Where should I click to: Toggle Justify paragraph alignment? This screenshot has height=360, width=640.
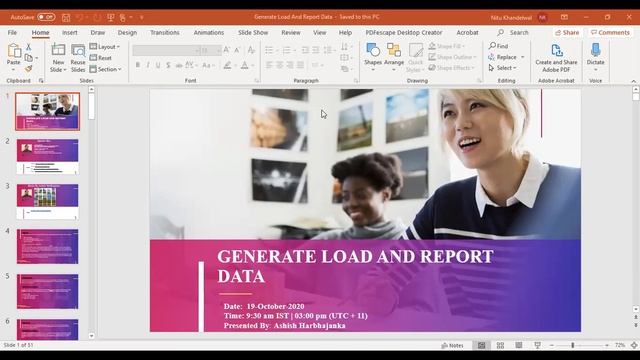(x=300, y=65)
